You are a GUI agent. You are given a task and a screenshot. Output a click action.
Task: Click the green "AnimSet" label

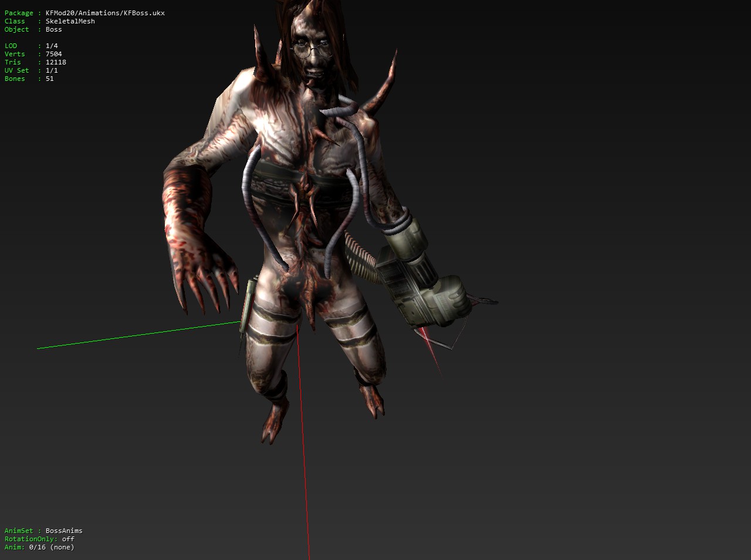click(x=19, y=531)
